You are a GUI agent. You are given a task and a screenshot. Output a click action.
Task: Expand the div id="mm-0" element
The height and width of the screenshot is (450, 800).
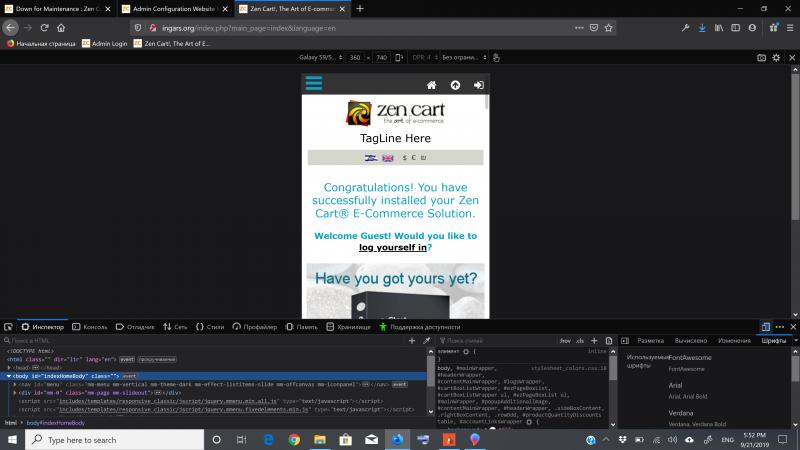coord(15,393)
